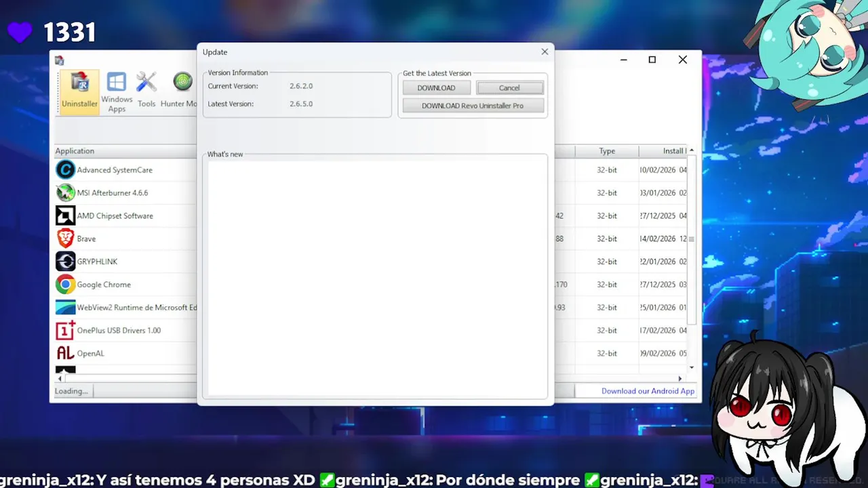The image size is (868, 488).
Task: Click the MSI Afterburner app icon
Action: point(65,193)
